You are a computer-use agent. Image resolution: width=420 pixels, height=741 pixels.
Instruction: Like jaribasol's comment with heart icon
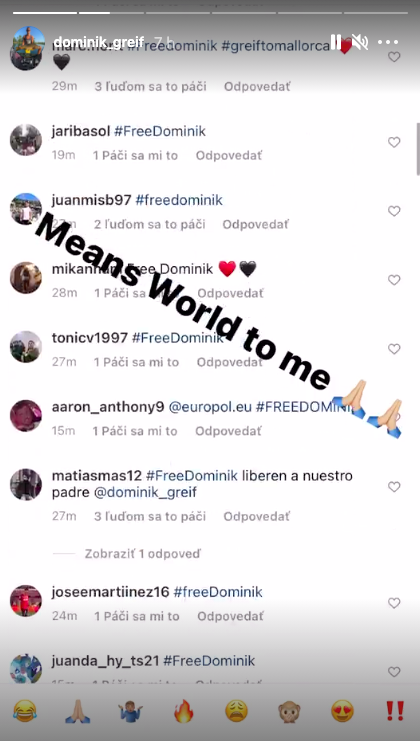pos(394,142)
